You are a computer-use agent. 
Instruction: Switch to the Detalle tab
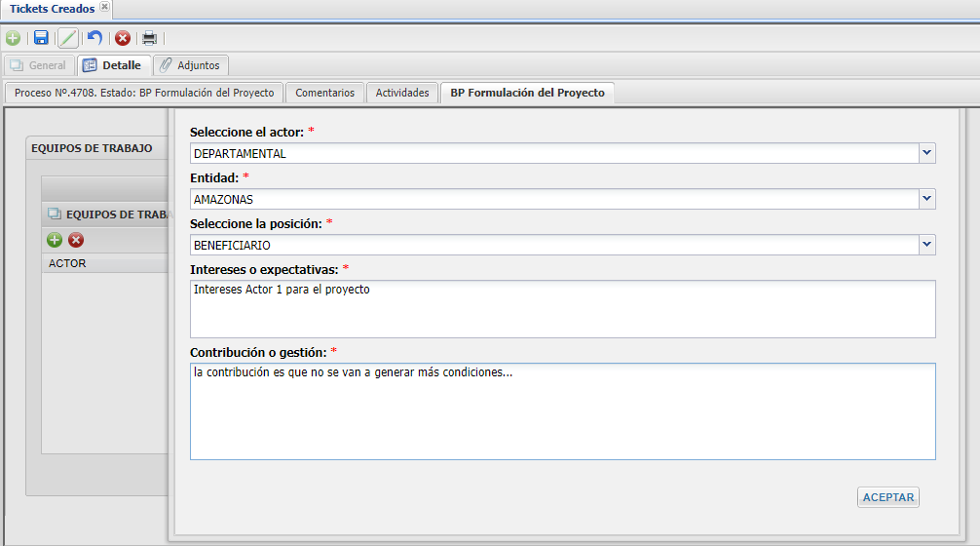[113, 65]
